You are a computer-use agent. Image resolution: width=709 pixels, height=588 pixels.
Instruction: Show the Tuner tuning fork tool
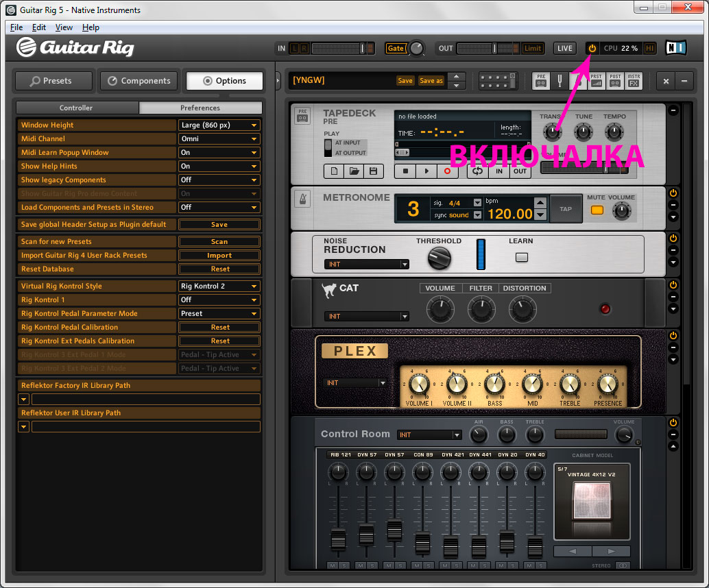click(560, 81)
